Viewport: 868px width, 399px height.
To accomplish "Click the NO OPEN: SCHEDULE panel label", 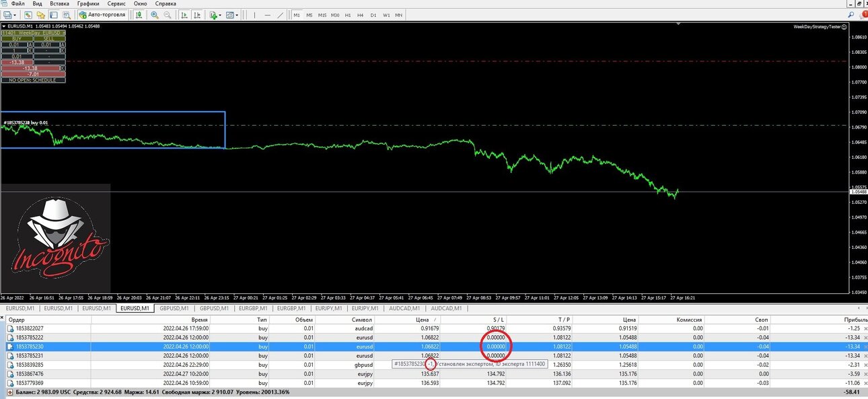I will coord(33,80).
